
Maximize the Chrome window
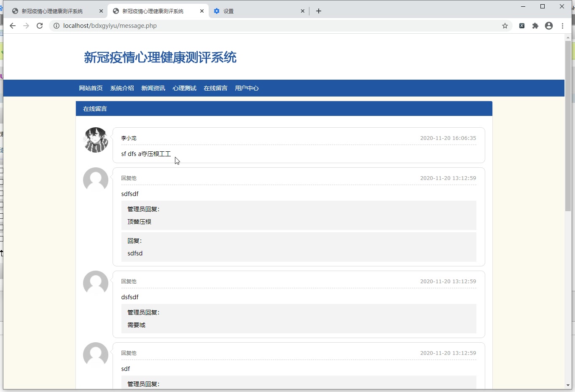click(543, 6)
